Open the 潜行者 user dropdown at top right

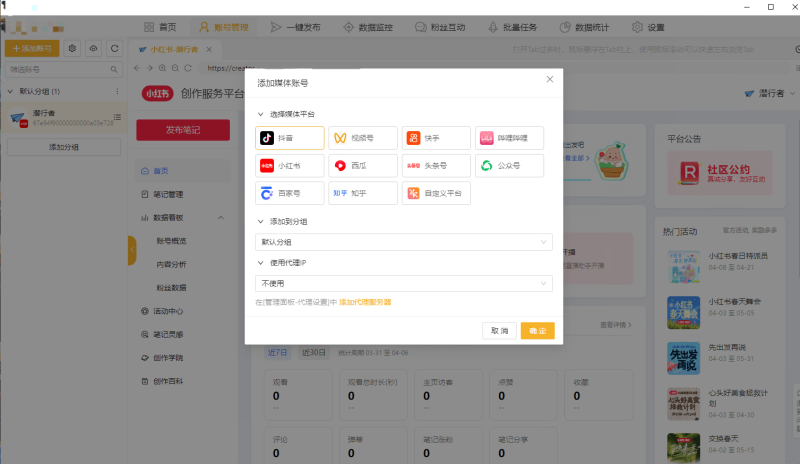(769, 93)
